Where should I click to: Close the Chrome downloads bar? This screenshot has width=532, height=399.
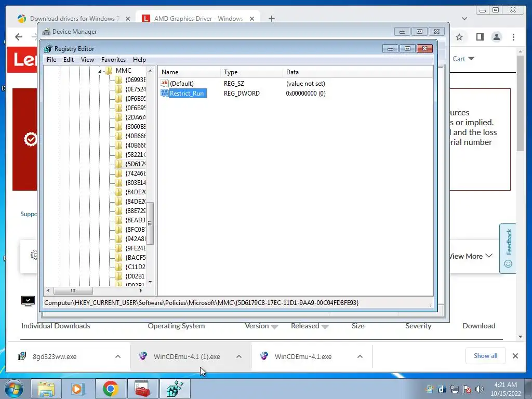(x=515, y=356)
